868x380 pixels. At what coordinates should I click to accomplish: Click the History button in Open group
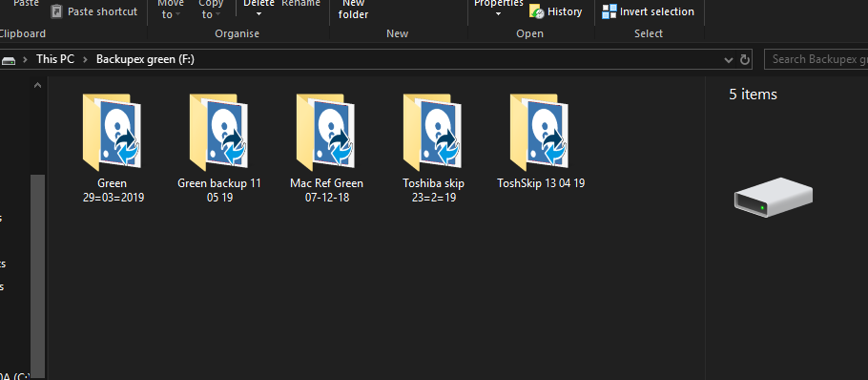pyautogui.click(x=556, y=11)
